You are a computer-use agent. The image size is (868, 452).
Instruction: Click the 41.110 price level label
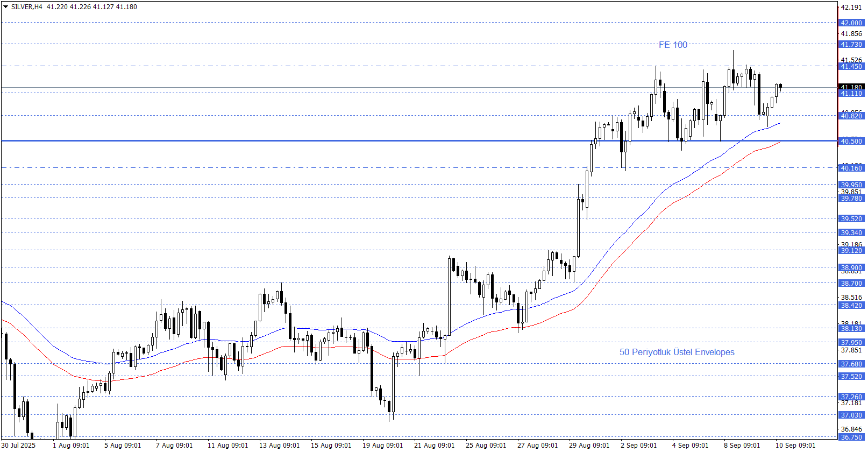click(851, 94)
